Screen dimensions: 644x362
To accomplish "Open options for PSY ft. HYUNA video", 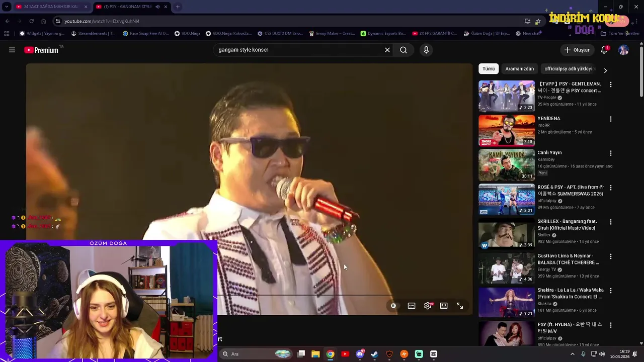I will click(x=611, y=325).
